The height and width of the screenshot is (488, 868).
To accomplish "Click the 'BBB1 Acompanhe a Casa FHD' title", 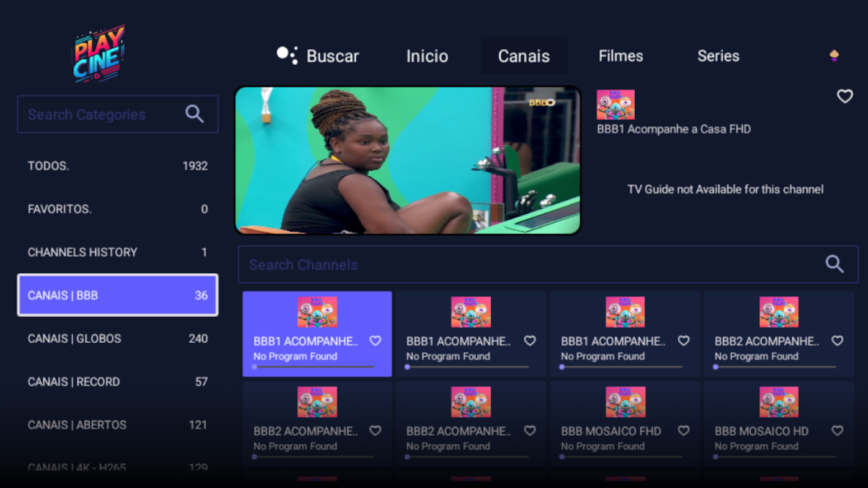I will point(674,129).
